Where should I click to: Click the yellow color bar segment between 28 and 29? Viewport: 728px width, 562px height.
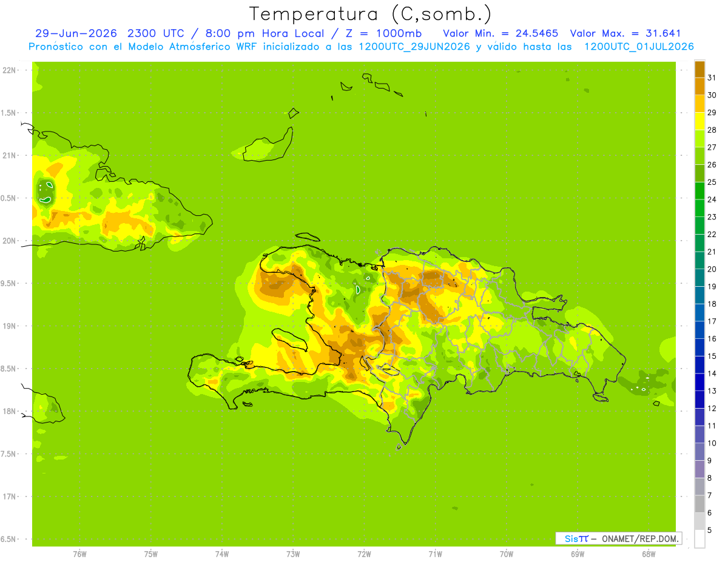click(699, 121)
